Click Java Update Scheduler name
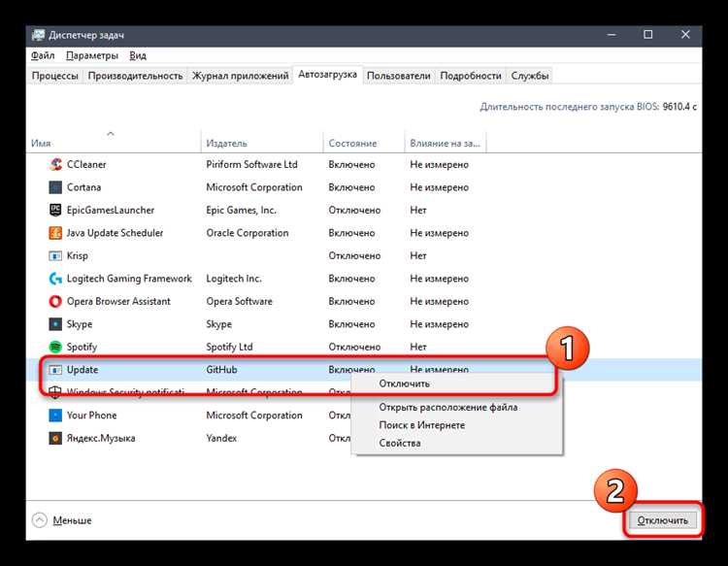This screenshot has height=566, width=728. pyautogui.click(x=115, y=233)
